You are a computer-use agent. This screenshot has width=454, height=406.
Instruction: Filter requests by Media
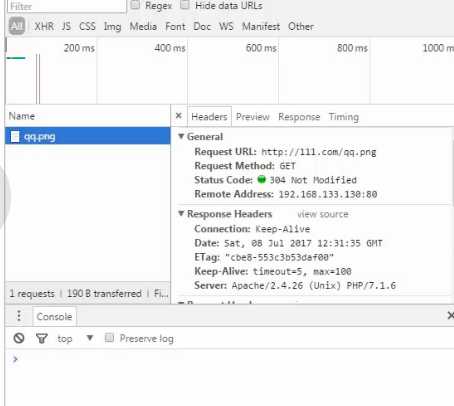pyautogui.click(x=143, y=26)
